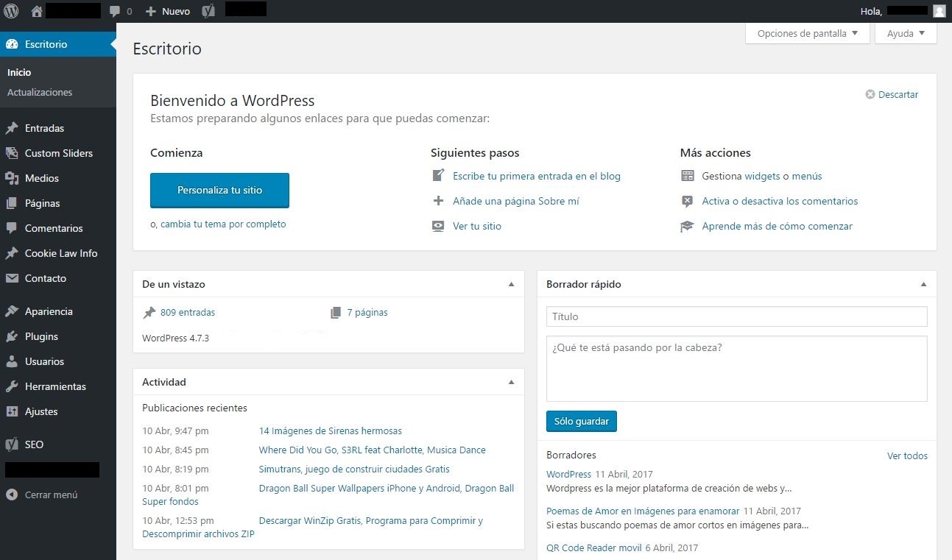Screen dimensions: 952x560
Task: Click the plus icon beside Nuevo
Action: coord(150,12)
